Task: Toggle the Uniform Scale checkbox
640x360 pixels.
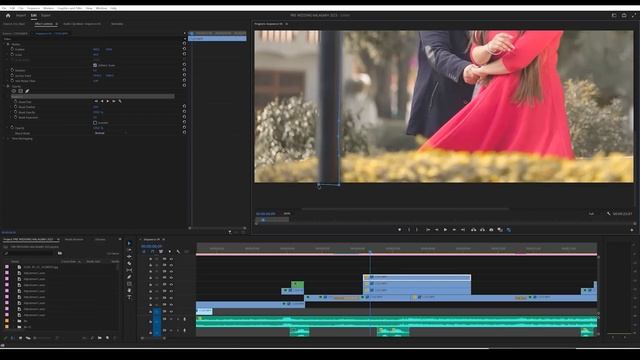Action: tap(95, 65)
